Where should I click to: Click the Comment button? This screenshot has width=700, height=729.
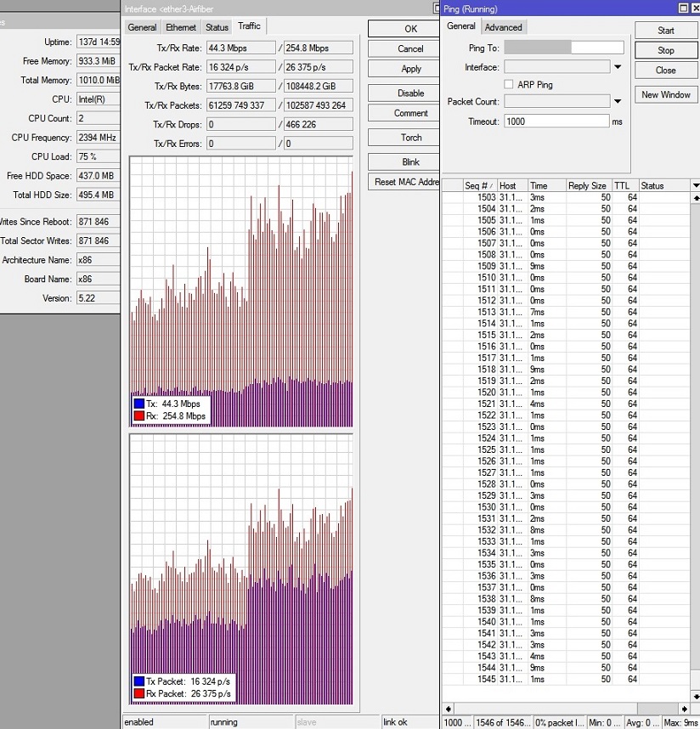pos(404,114)
